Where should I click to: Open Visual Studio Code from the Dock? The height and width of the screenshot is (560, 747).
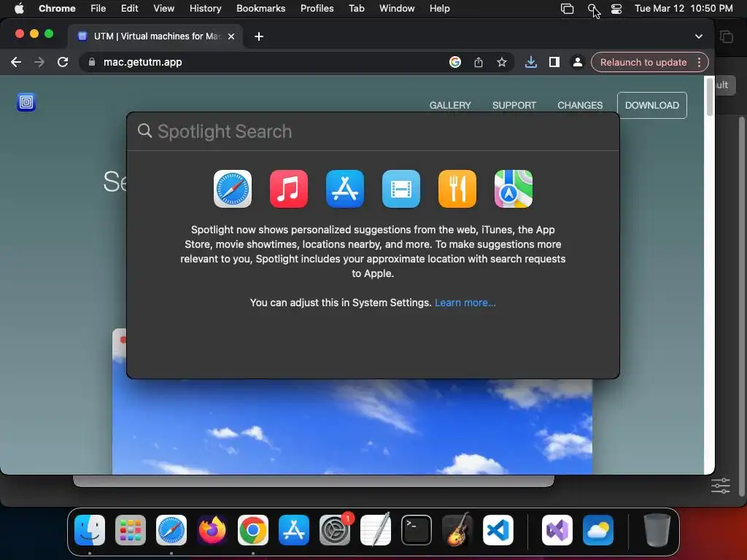(x=498, y=530)
